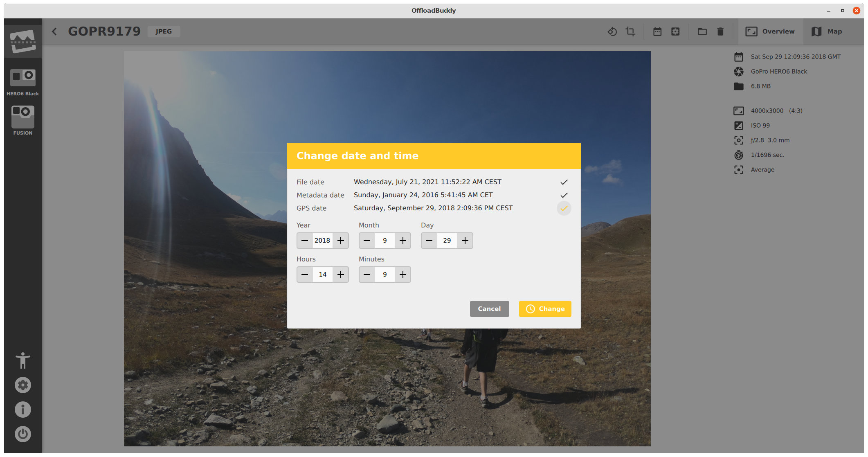Click the Minutes value field
The width and height of the screenshot is (868, 457).
tap(385, 275)
